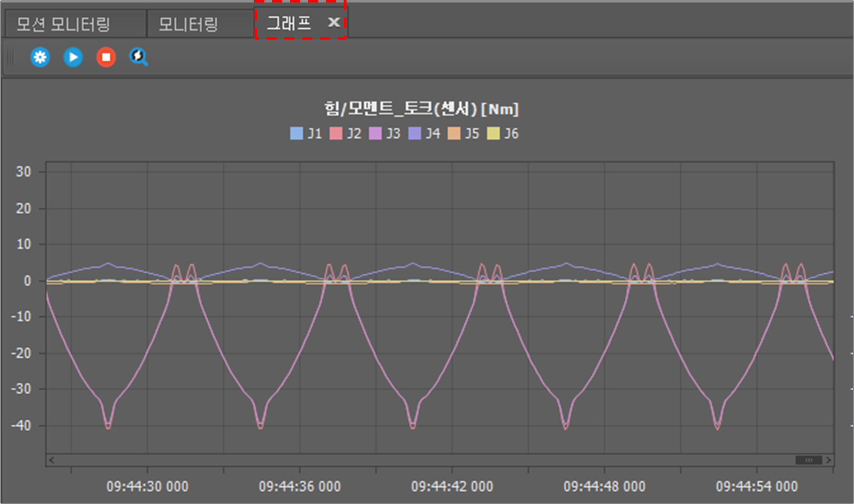Click the zoom reset magnifier icon

[x=138, y=57]
